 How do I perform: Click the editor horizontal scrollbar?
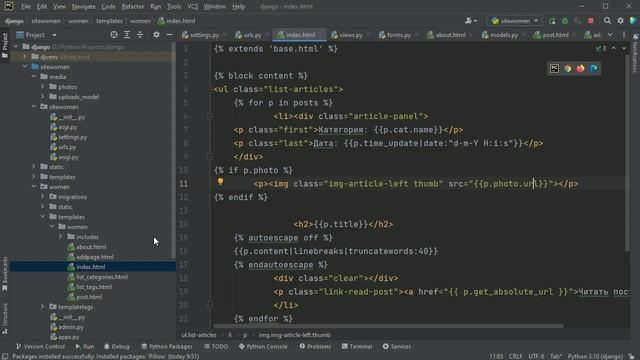[x=388, y=326]
